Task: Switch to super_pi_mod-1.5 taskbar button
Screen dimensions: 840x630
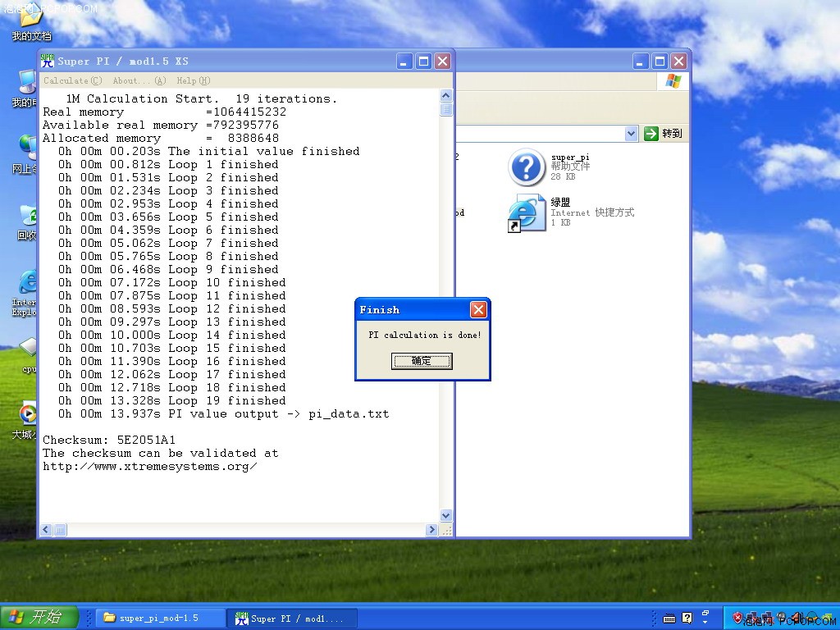Action: tap(161, 619)
